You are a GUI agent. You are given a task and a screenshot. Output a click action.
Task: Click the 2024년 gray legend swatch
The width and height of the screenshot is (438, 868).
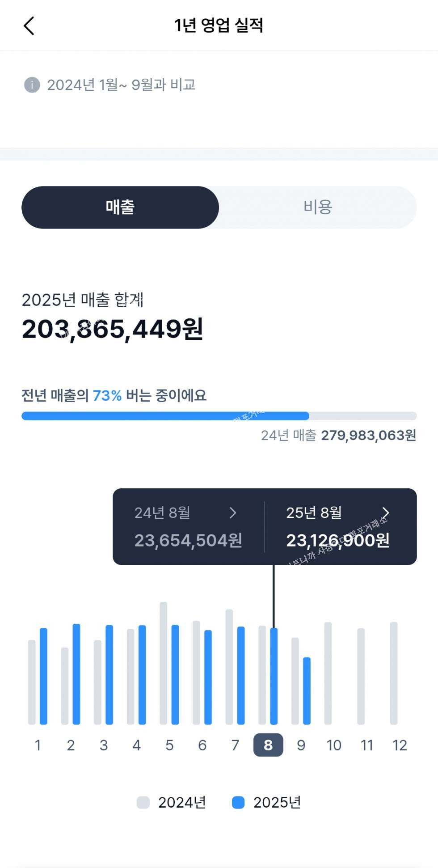[x=143, y=802]
